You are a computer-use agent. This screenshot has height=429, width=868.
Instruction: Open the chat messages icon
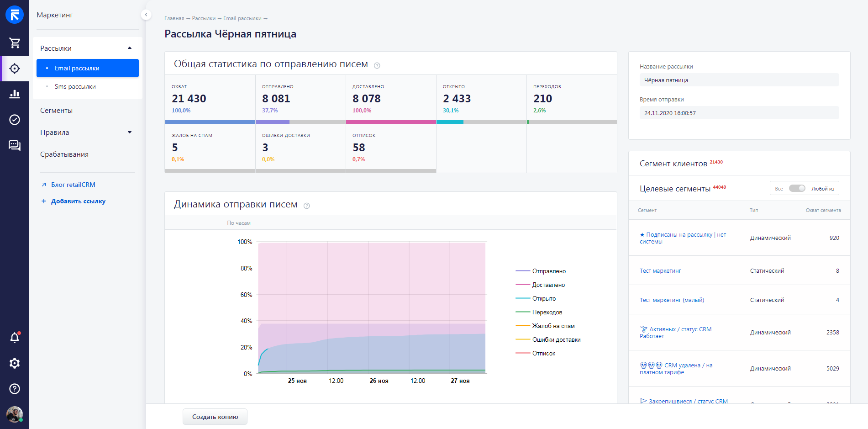coord(15,145)
